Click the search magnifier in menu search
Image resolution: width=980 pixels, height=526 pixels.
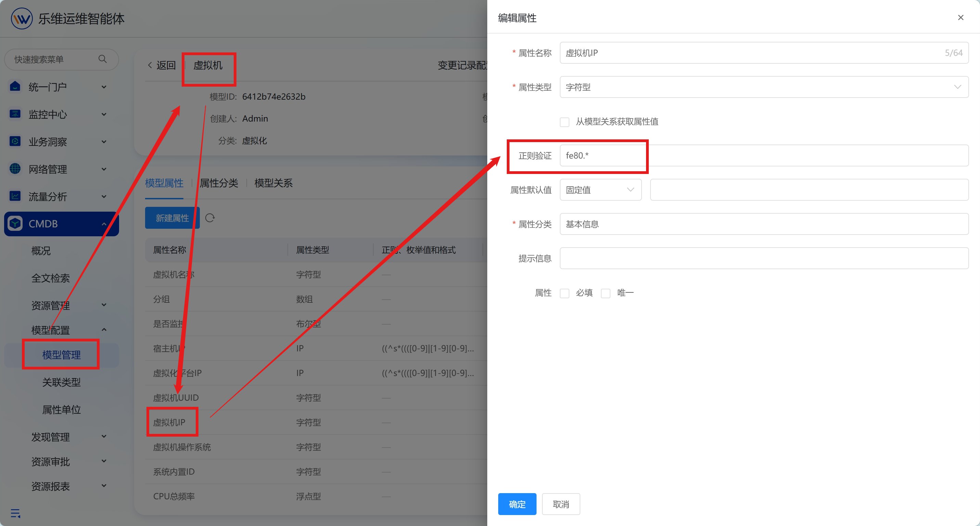coord(102,59)
